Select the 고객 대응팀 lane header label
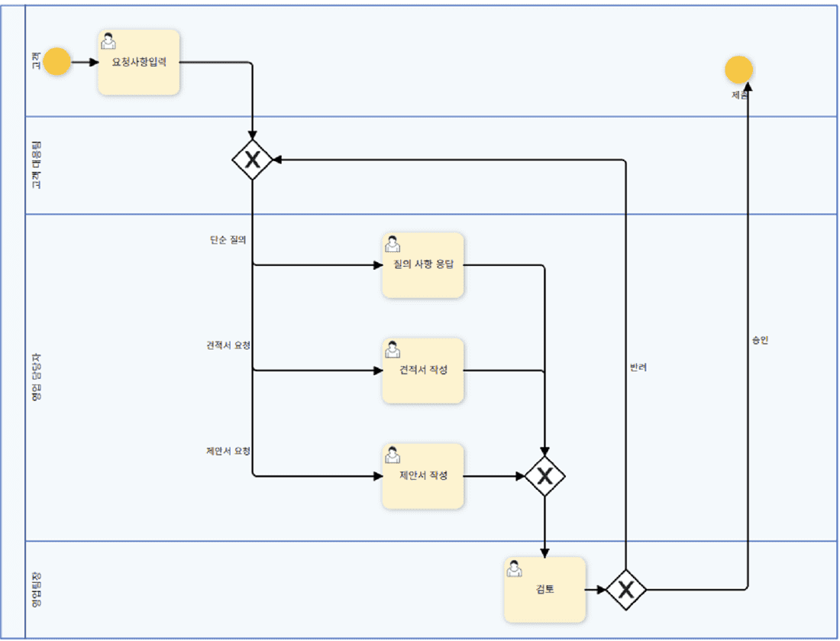The width and height of the screenshot is (840, 641). [36, 165]
